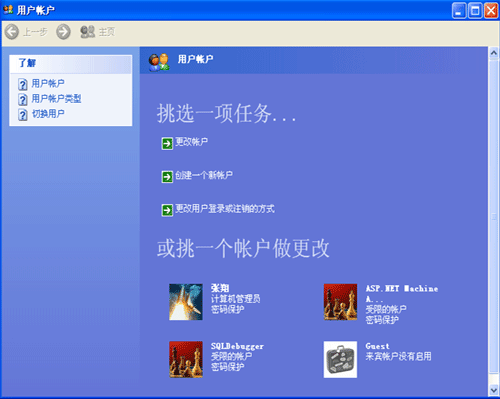Click help icon next to 切换用户
500x399 pixels.
[x=23, y=115]
